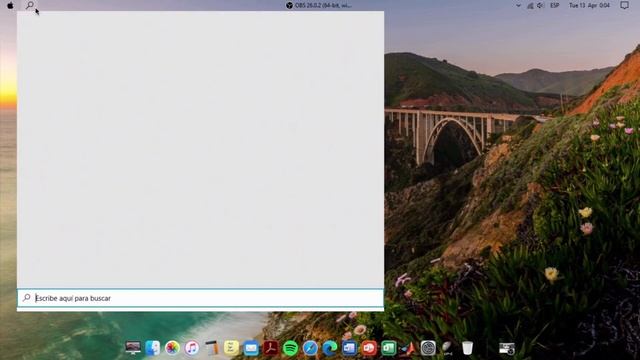Open the grey app beside System Preferences

447,348
